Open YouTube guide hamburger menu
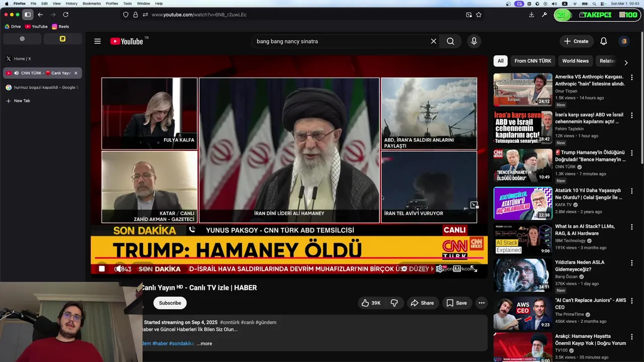This screenshot has height=362, width=644. 98,41
